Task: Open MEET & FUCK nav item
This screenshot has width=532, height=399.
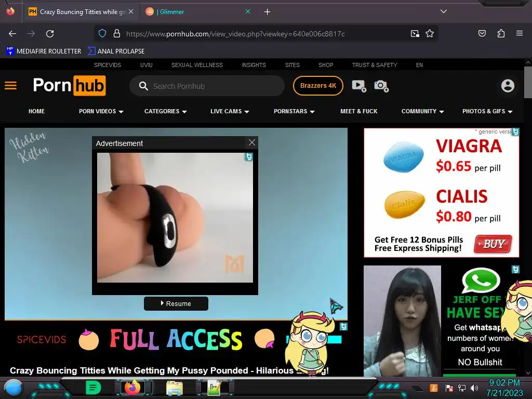Action: [358, 111]
